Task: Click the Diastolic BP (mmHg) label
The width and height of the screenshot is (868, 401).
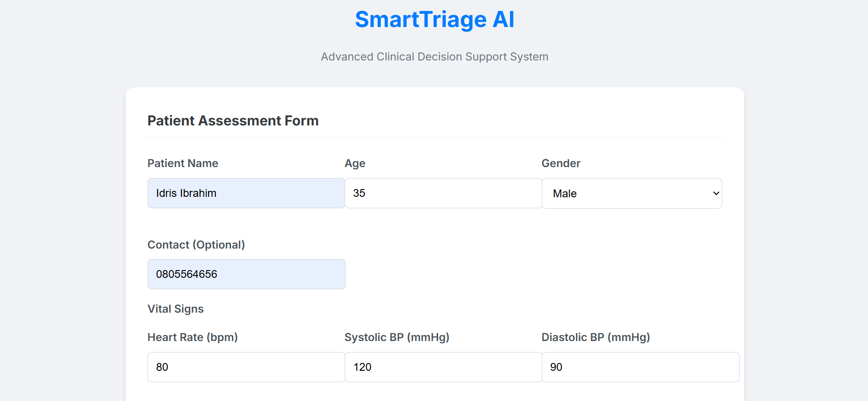Action: (x=595, y=337)
